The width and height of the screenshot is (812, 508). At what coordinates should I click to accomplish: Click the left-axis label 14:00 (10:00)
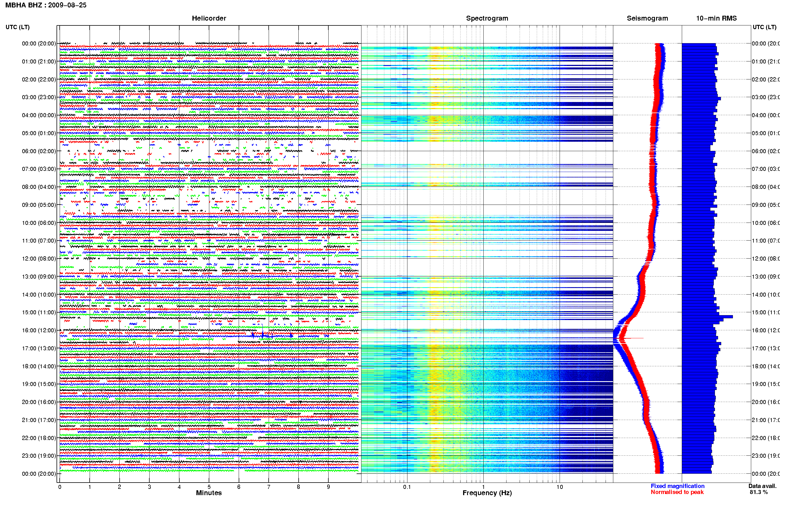[x=39, y=295]
